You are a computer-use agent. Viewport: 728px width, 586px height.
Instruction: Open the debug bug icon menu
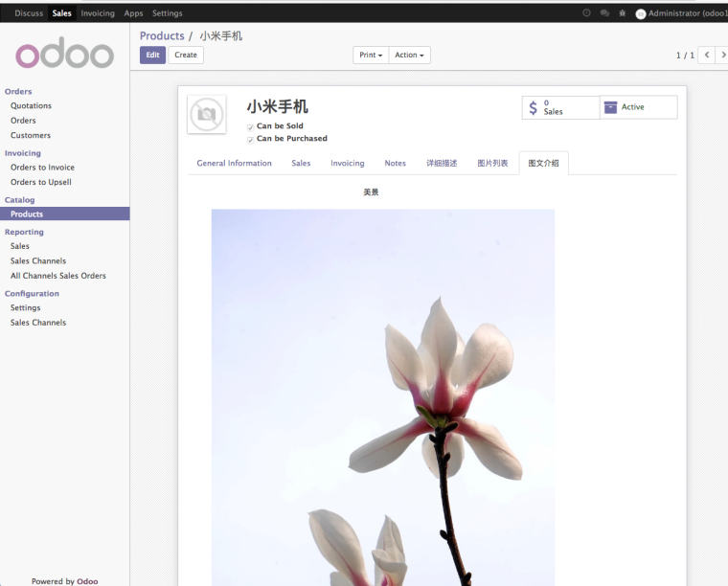coord(622,13)
